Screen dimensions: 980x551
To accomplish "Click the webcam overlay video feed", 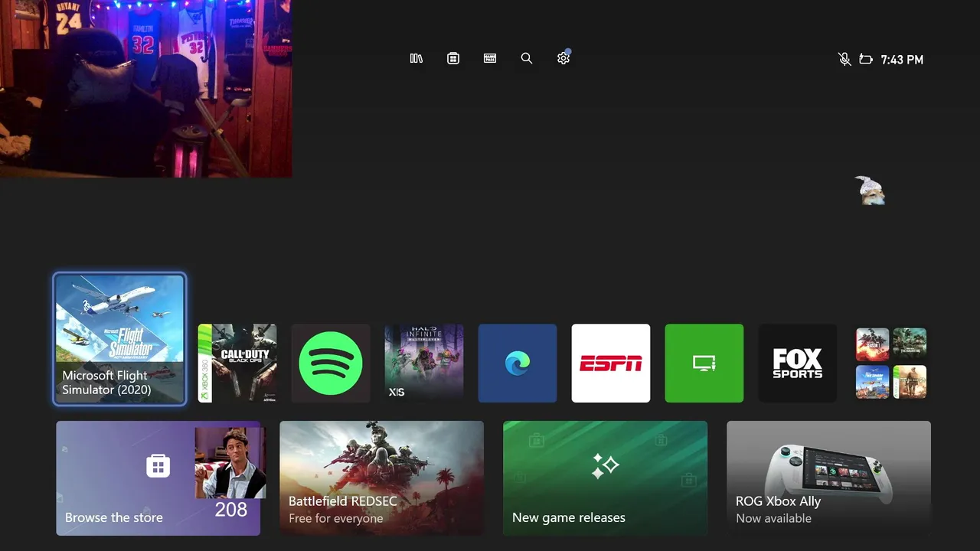I will pyautogui.click(x=145, y=89).
